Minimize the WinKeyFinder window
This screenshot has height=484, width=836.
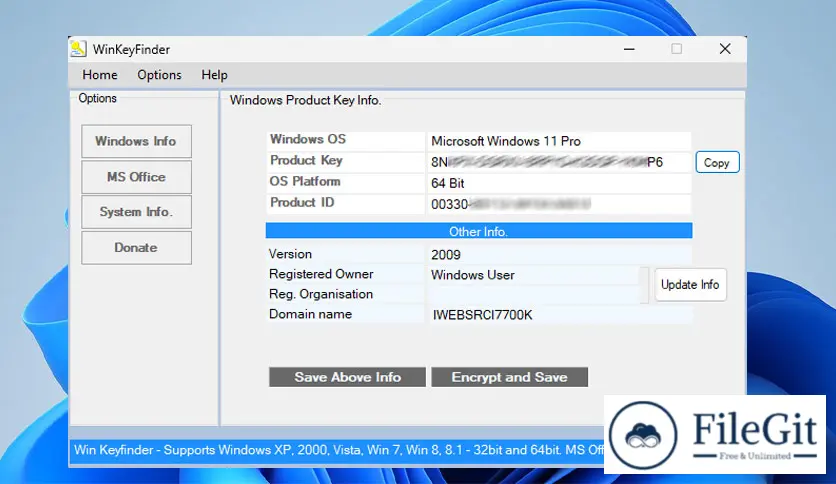(x=629, y=49)
